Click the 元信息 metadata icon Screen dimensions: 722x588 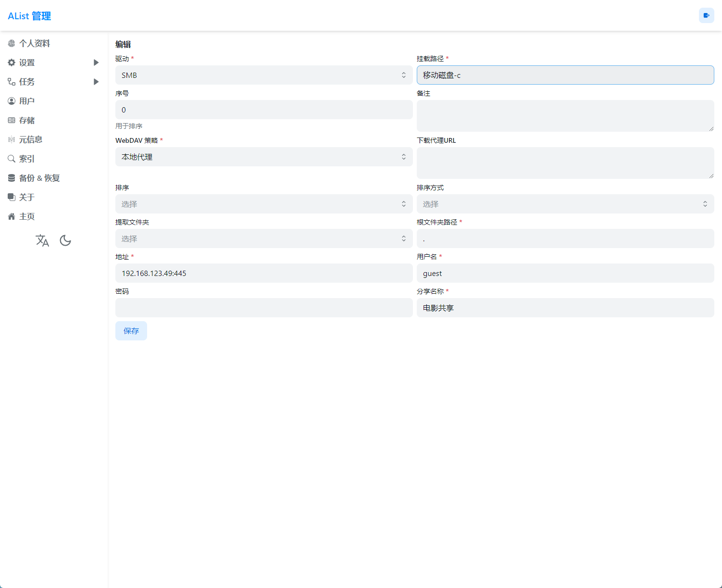point(12,139)
